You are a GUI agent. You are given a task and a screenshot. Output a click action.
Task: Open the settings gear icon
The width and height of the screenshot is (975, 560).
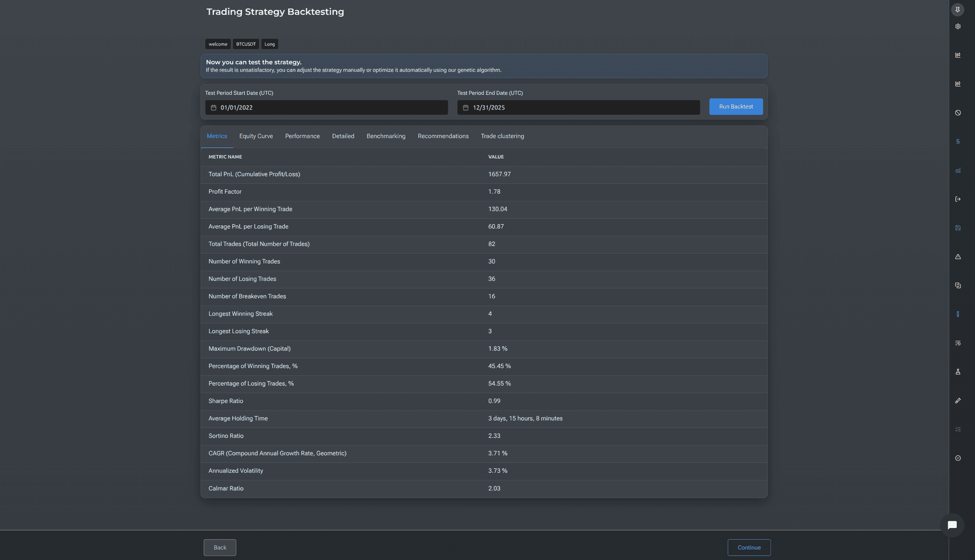pos(958,26)
